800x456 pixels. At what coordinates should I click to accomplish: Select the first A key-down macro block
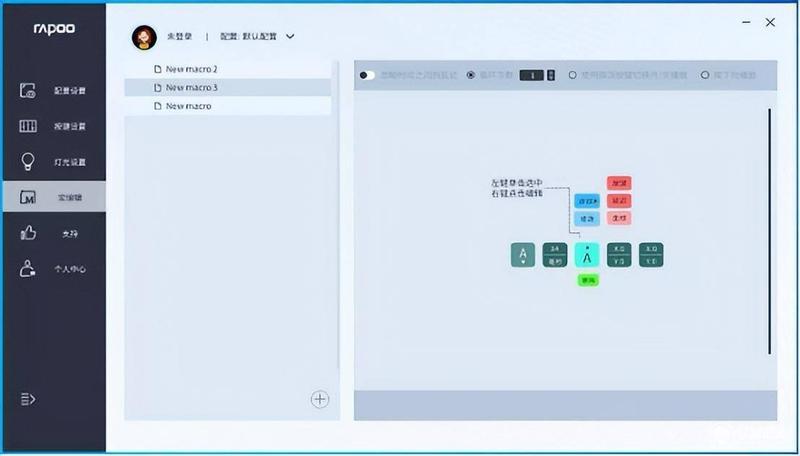523,255
